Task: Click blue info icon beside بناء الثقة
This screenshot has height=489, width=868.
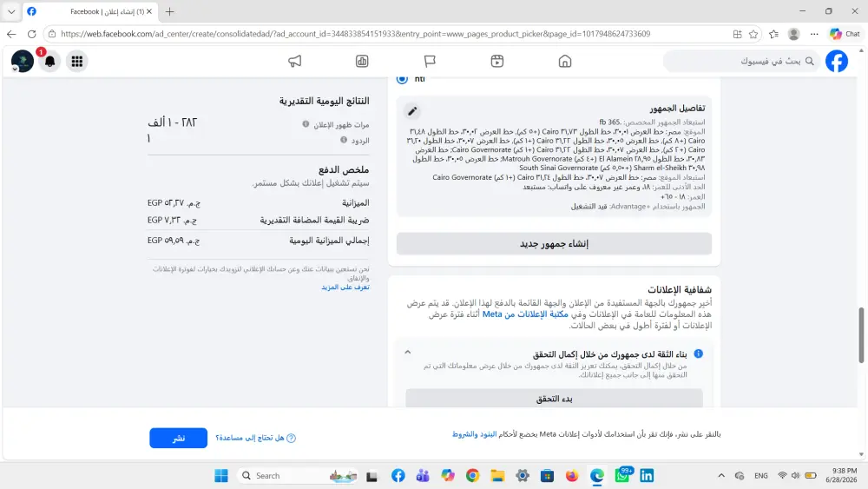Action: 699,354
